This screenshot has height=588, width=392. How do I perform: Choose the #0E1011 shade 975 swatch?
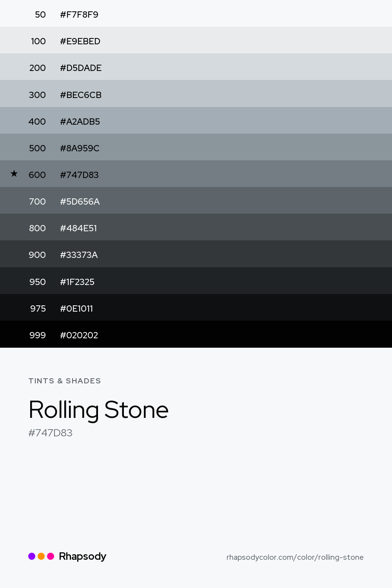pyautogui.click(x=196, y=307)
